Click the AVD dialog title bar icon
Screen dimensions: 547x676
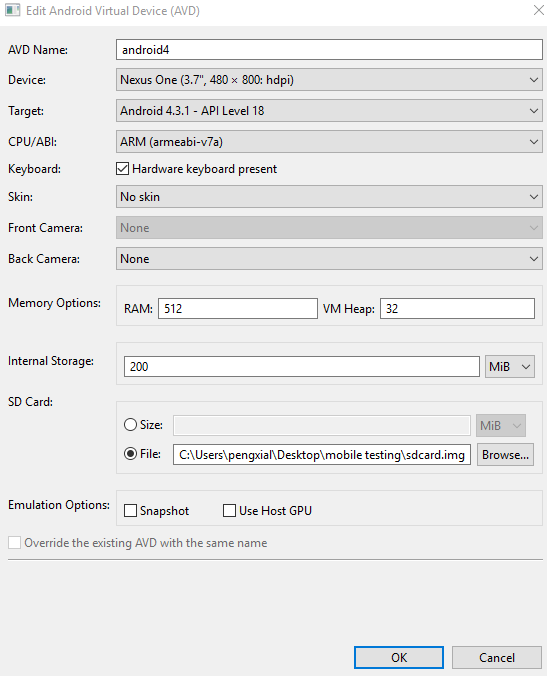tap(13, 10)
